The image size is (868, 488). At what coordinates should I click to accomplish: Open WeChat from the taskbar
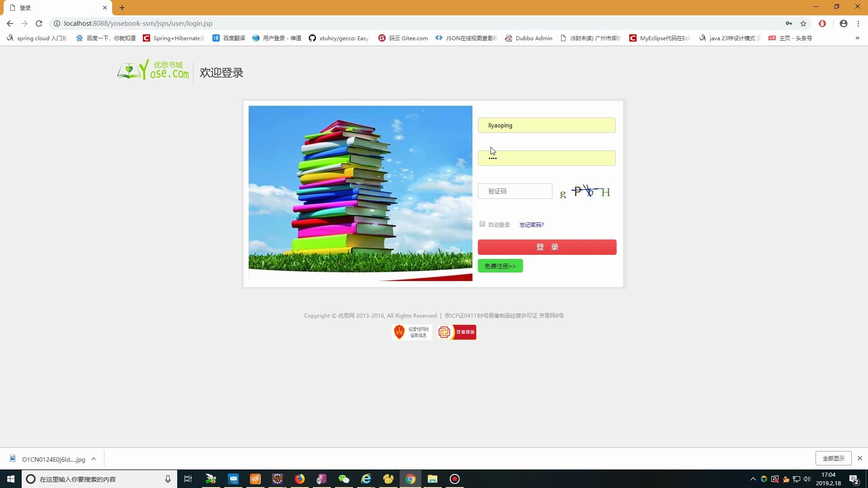(344, 479)
